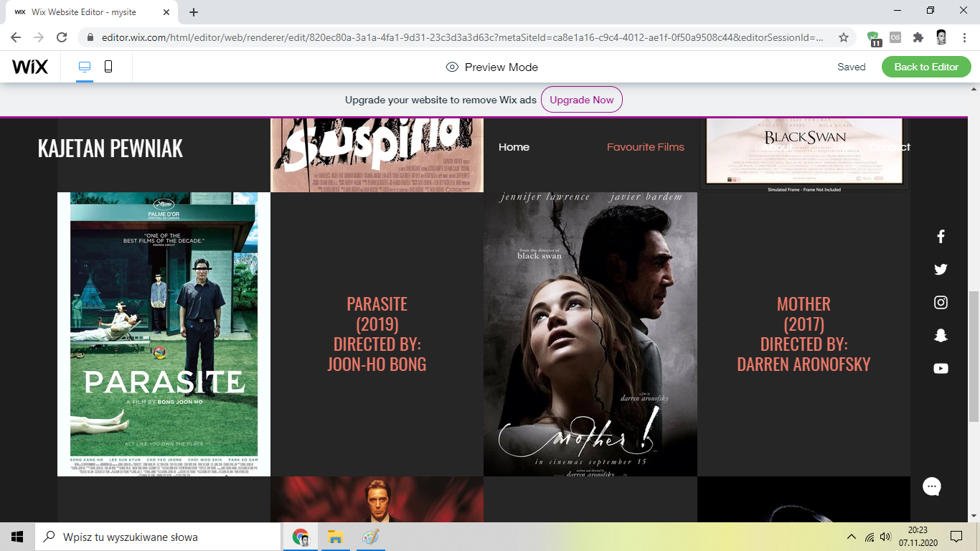Viewport: 980px width, 551px height.
Task: Open the Windows notification center
Action: (x=956, y=537)
